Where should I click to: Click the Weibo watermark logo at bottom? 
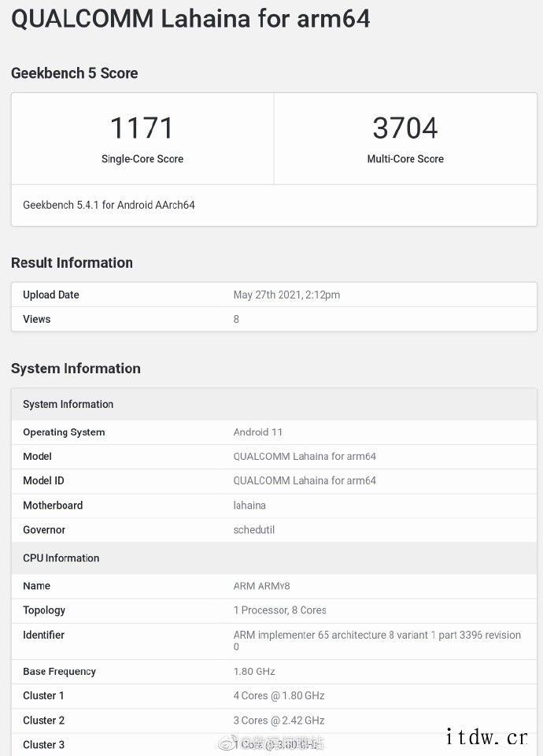coord(225,743)
